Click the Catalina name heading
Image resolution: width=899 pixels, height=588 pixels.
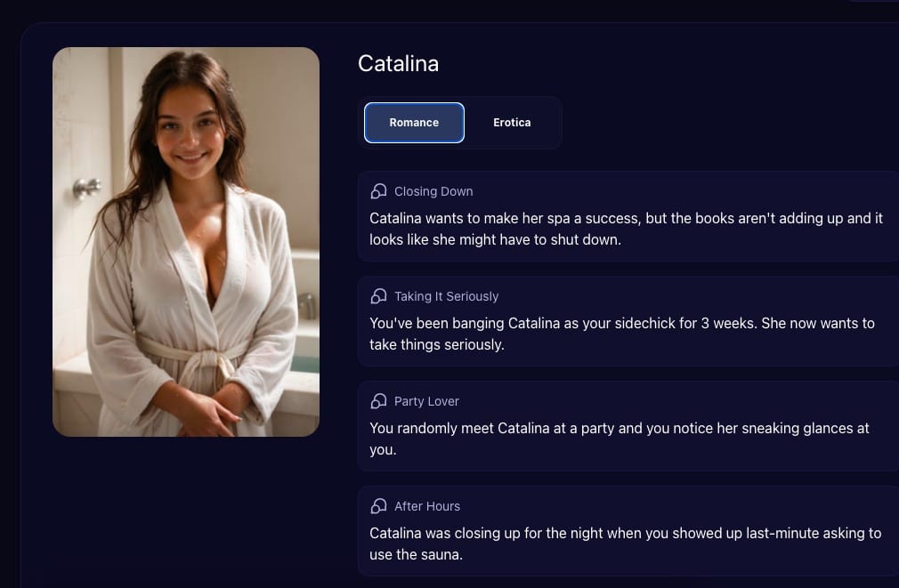(398, 64)
